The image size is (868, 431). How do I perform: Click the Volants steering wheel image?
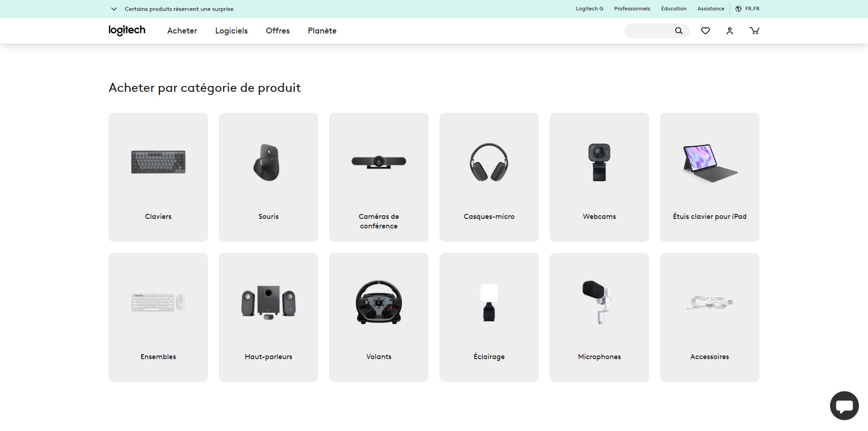(x=379, y=302)
